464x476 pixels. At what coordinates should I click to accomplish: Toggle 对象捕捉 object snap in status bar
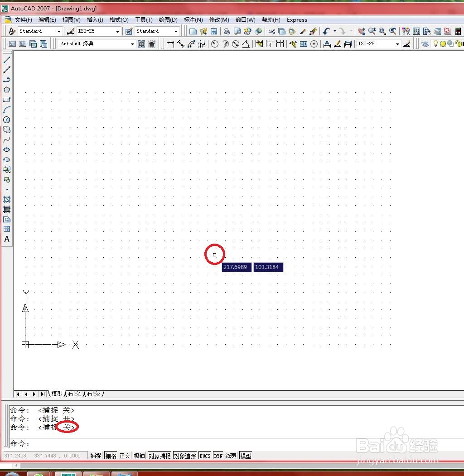159,456
